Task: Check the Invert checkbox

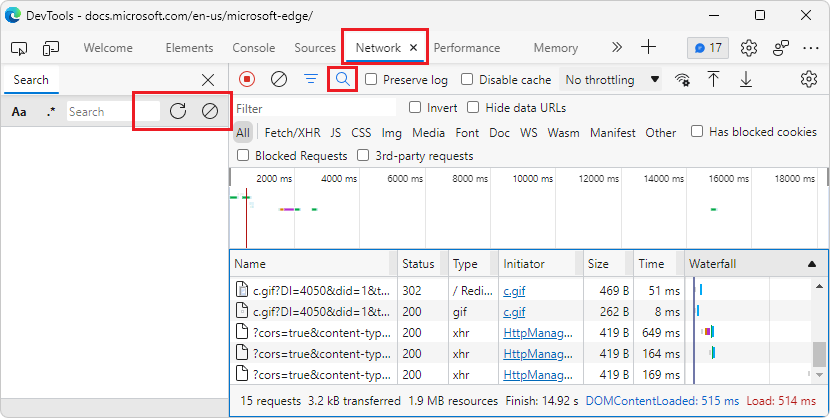Action: [x=415, y=108]
